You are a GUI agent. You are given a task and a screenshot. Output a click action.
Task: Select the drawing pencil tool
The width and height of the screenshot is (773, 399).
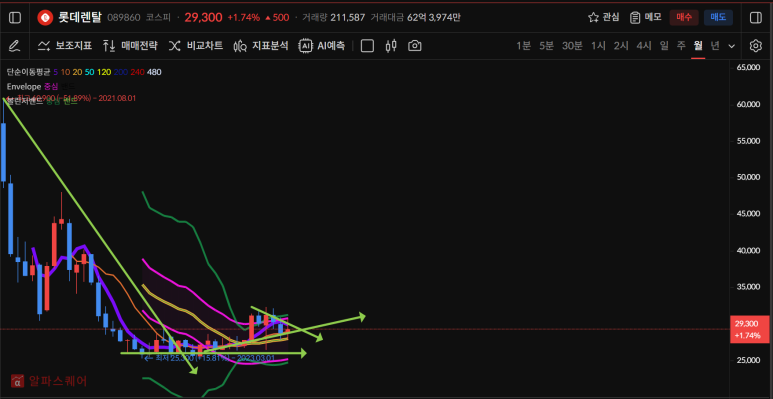15,46
